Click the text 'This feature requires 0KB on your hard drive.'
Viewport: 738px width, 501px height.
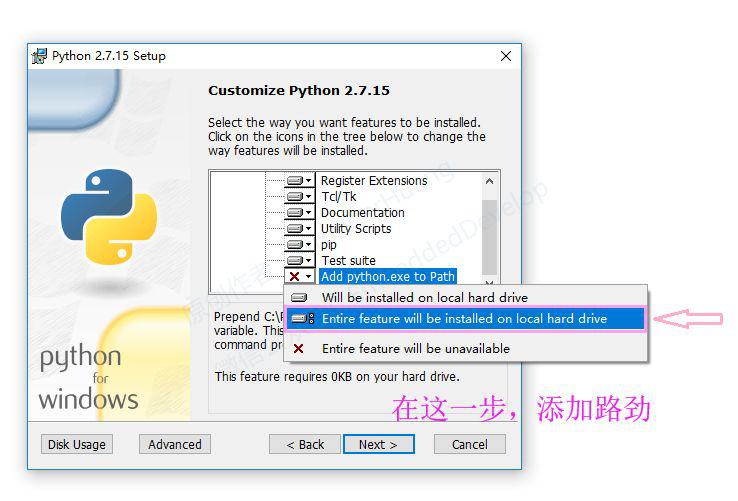(337, 377)
